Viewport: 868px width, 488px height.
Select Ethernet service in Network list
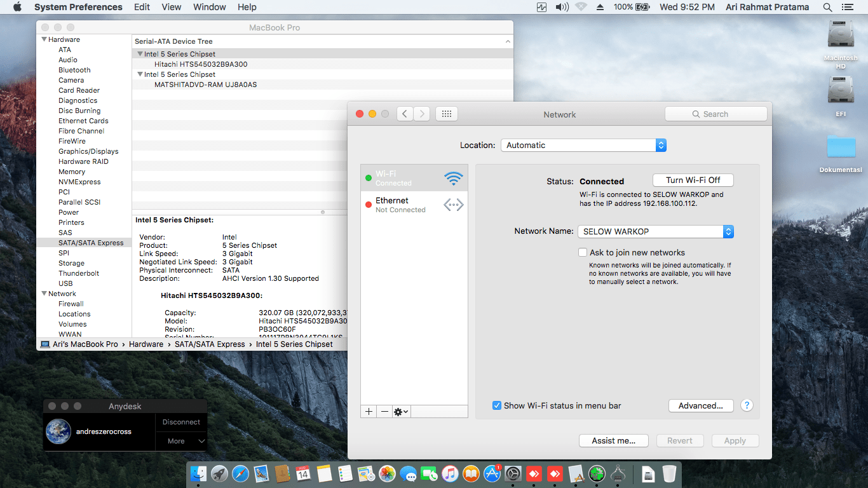(414, 205)
